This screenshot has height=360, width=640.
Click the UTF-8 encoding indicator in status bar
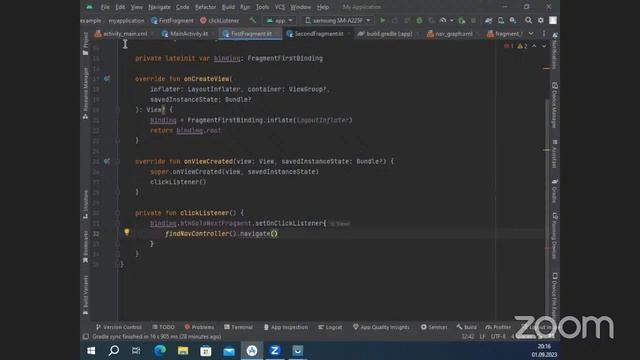pyautogui.click(x=498, y=337)
